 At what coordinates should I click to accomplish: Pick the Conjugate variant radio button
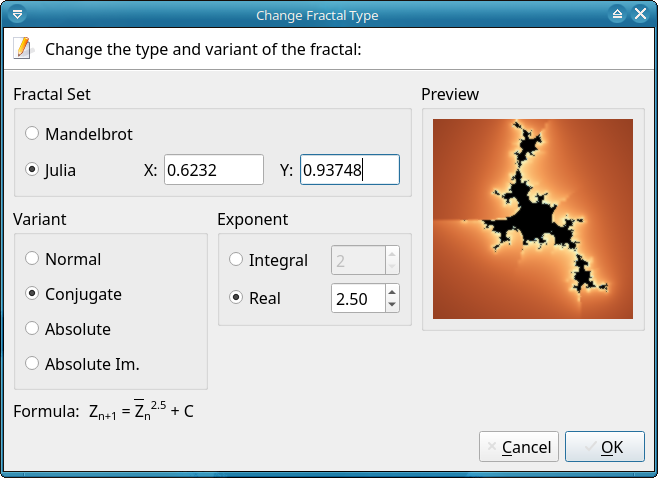(33, 294)
